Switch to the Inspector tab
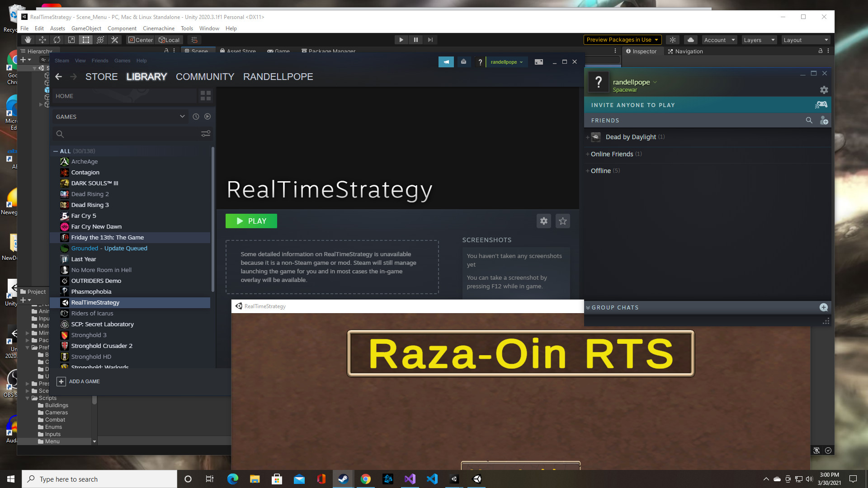This screenshot has height=488, width=868. click(x=641, y=51)
